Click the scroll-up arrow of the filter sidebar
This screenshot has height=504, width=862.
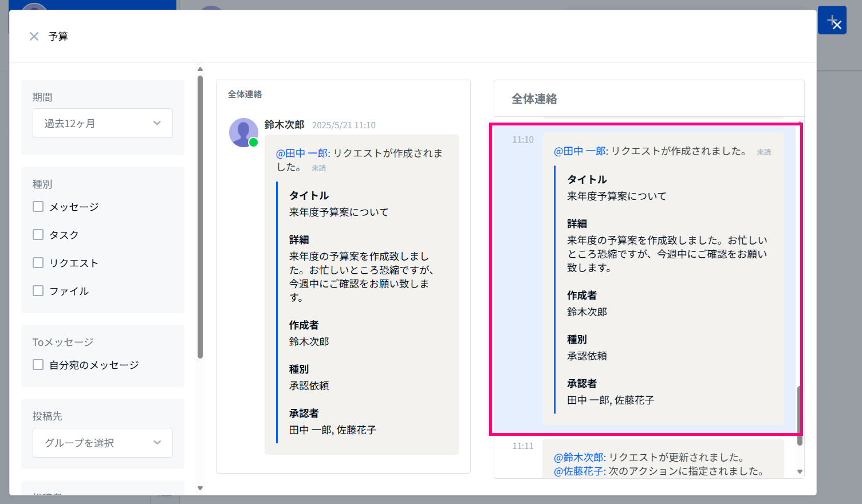point(200,69)
